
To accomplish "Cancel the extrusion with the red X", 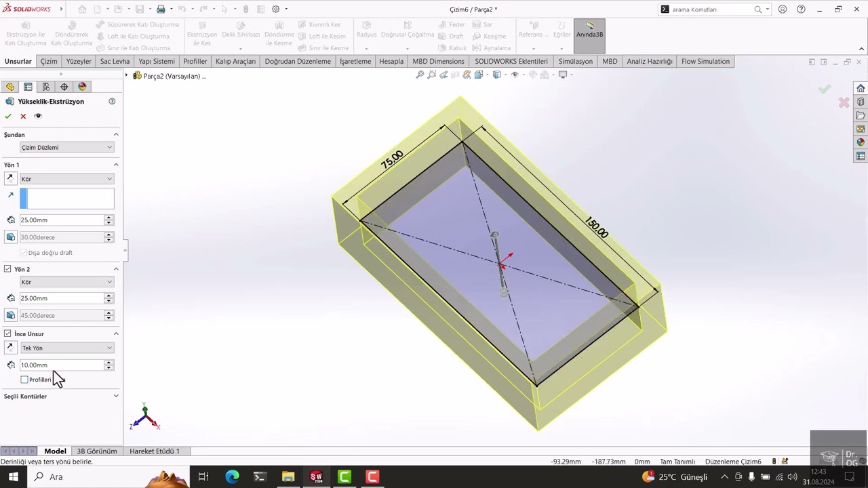I will click(x=23, y=116).
